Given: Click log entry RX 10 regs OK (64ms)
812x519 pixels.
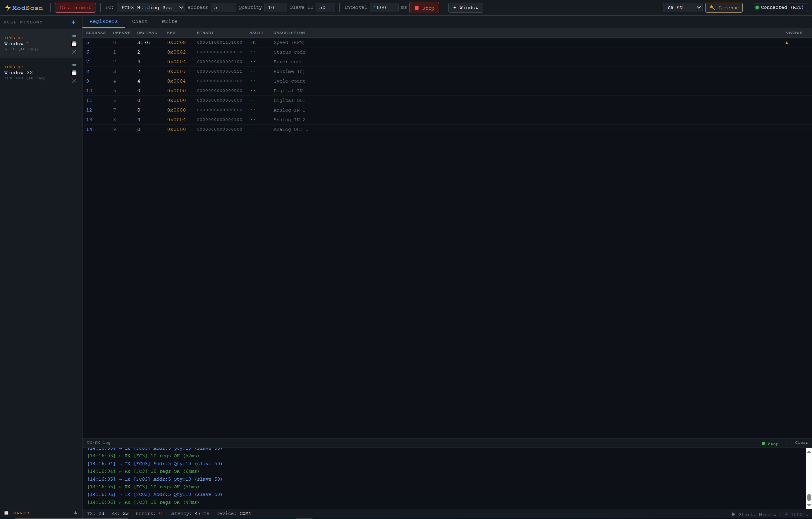Looking at the screenshot, I should (143, 471).
